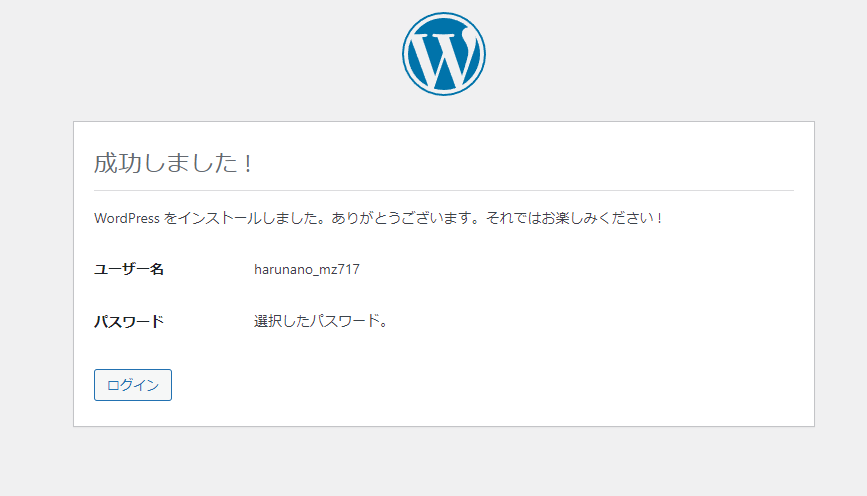The image size is (867, 496).
Task: Click the ログイン button
Action: click(x=133, y=385)
